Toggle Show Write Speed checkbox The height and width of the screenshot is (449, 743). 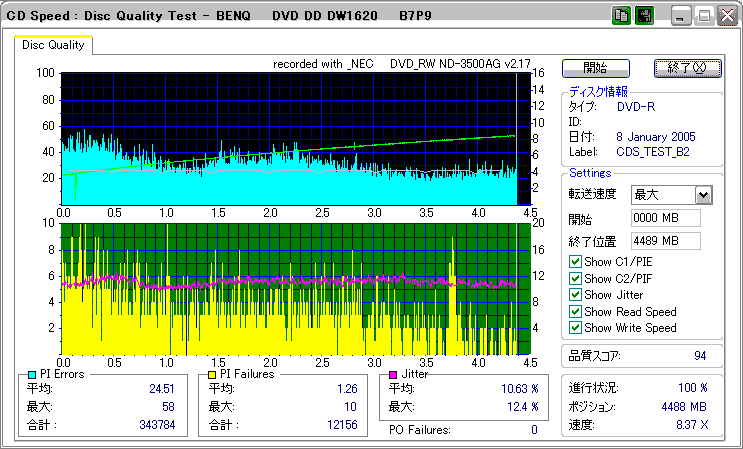(x=575, y=327)
